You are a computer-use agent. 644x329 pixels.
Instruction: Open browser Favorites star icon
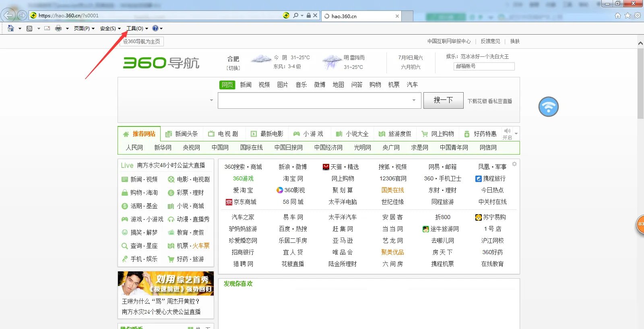pyautogui.click(x=627, y=15)
